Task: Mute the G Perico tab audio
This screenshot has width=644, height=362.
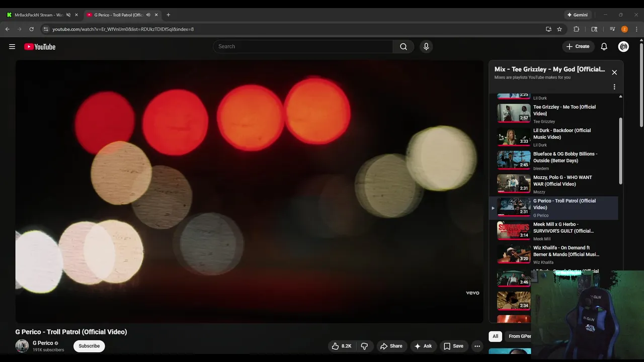Action: click(x=148, y=15)
